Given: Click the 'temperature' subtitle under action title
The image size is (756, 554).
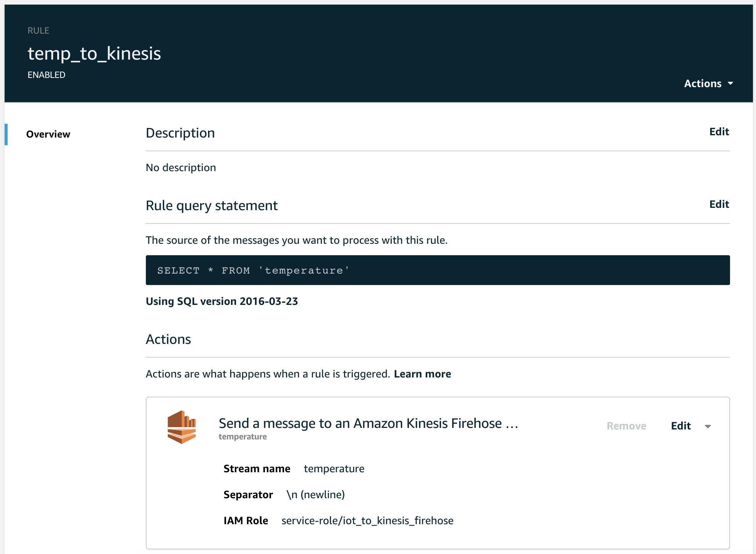Looking at the screenshot, I should (242, 437).
